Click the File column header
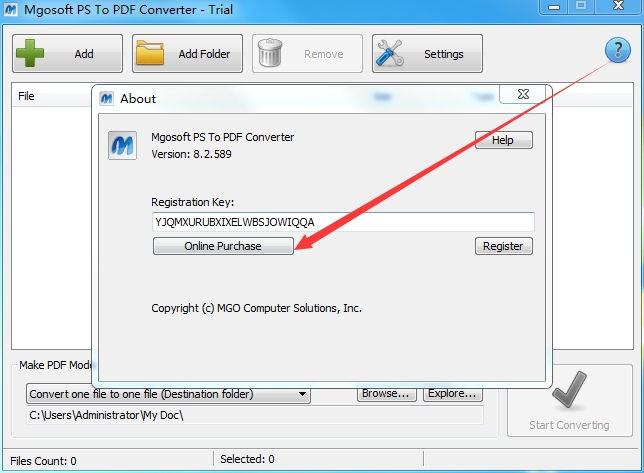Screen dimensions: 644x473 (x=26, y=96)
